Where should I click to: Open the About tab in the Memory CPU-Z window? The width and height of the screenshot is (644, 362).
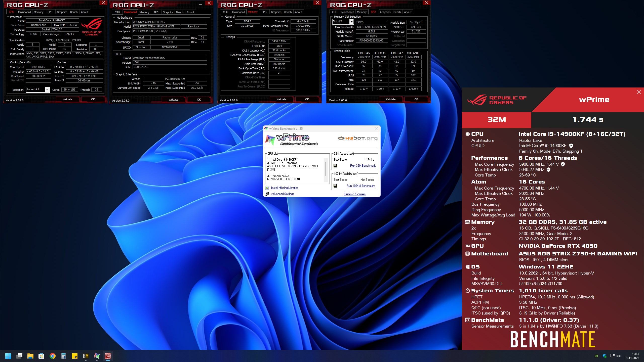[x=298, y=12]
